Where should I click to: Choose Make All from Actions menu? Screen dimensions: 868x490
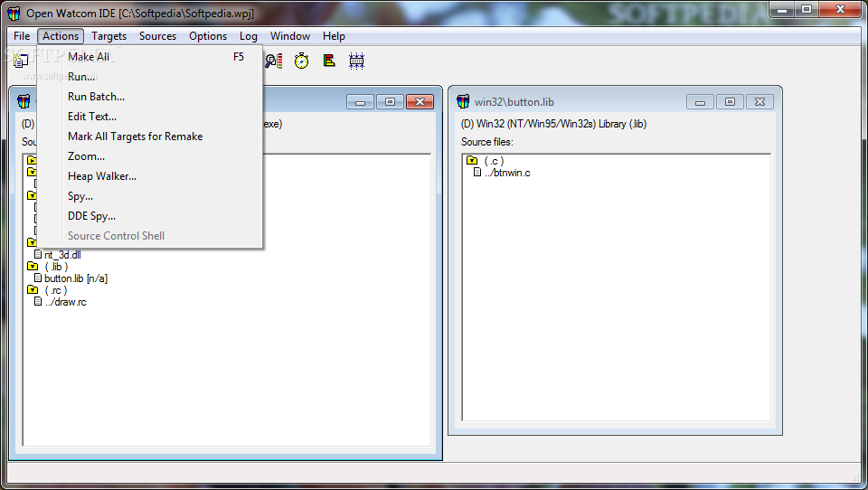click(x=149, y=56)
